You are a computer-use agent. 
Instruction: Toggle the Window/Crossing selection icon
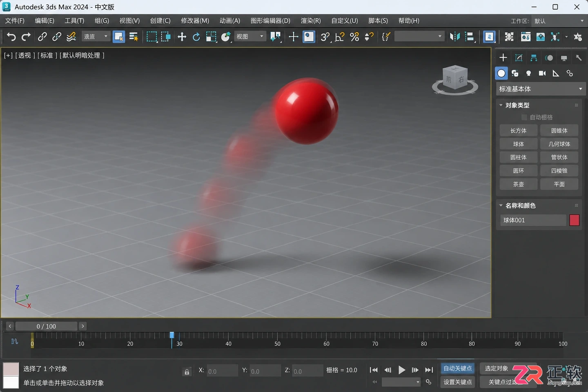[166, 37]
